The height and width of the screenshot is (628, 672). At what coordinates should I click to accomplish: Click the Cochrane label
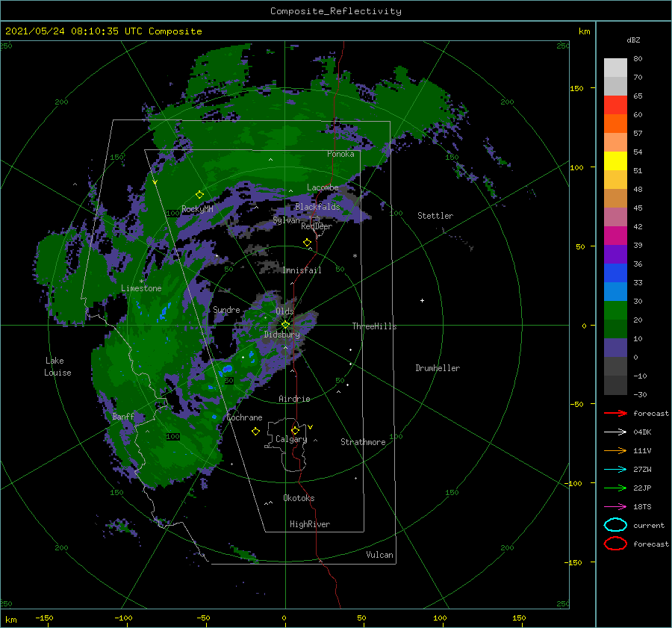pos(244,417)
